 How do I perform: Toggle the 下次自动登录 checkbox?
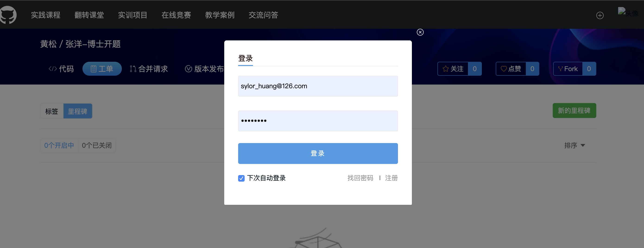(x=241, y=178)
